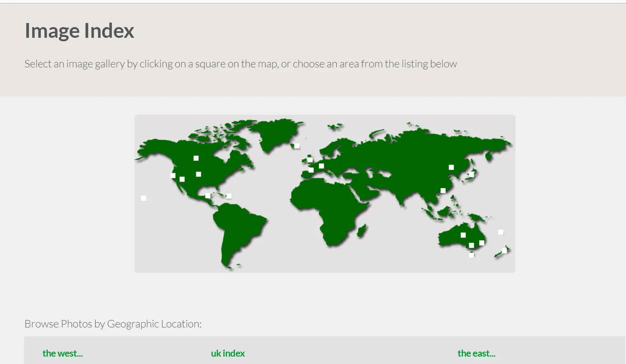Viewport: 626px width, 364px height.
Task: Click the white square on Iceland
Action: [x=297, y=146]
